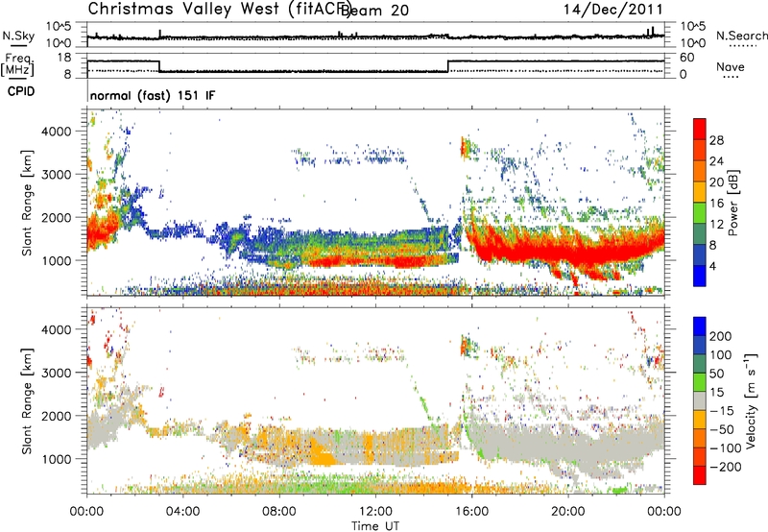
Task: Click the '04:00' time tick label
Action: [182, 512]
